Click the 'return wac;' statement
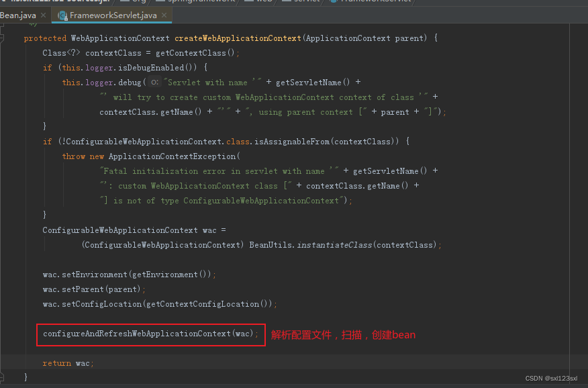The image size is (588, 388). point(68,363)
